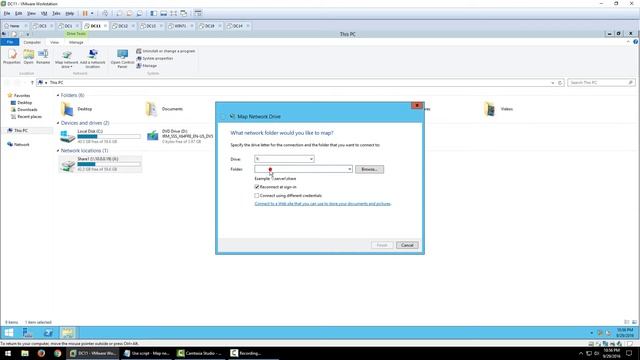Viewport: 640px width, 360px height.
Task: Click the Videos folder icon
Action: click(489, 109)
